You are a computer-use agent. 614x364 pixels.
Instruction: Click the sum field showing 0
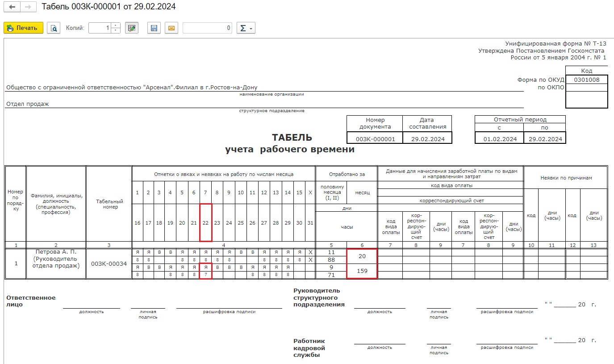point(207,28)
